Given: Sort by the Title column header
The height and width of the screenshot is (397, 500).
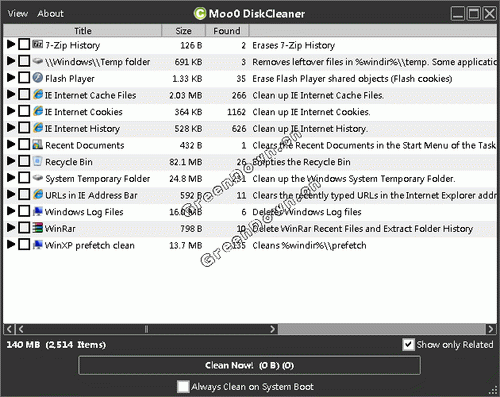Looking at the screenshot, I should (x=82, y=31).
